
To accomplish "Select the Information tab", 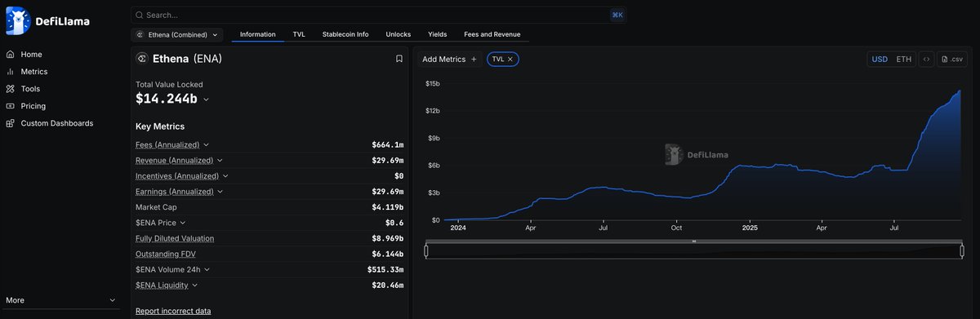I will [x=257, y=34].
